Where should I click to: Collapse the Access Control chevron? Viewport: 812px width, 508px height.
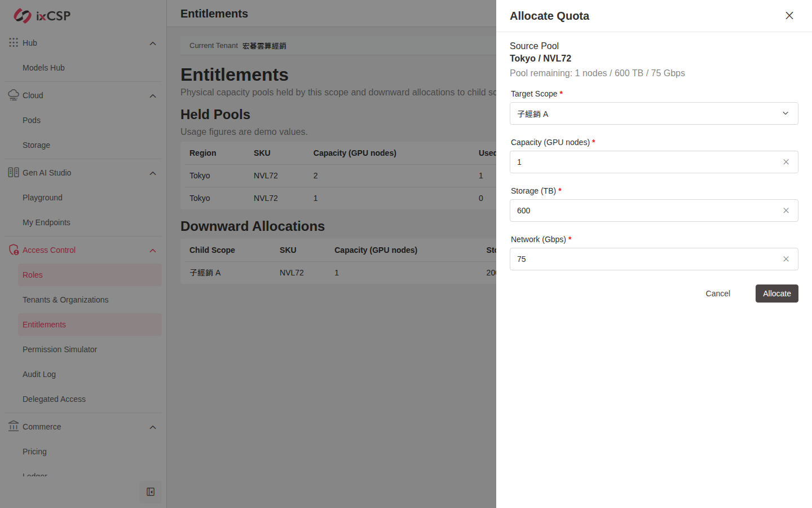[153, 251]
